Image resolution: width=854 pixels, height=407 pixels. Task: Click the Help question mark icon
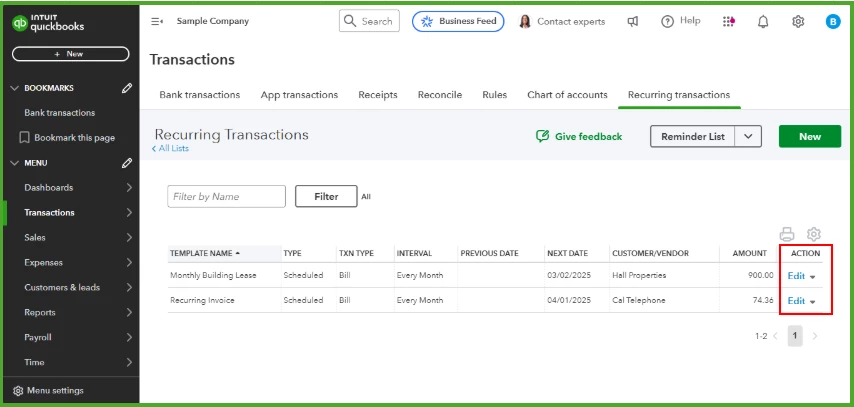667,21
